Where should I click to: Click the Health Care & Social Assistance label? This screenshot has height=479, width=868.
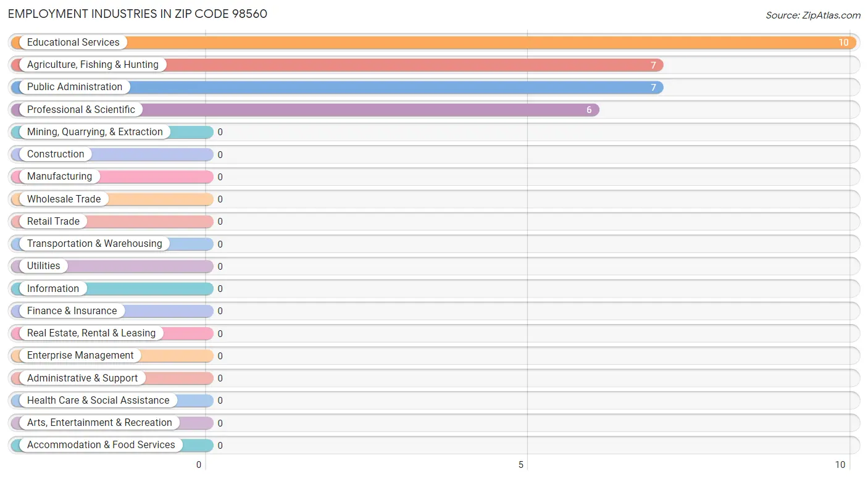click(98, 401)
